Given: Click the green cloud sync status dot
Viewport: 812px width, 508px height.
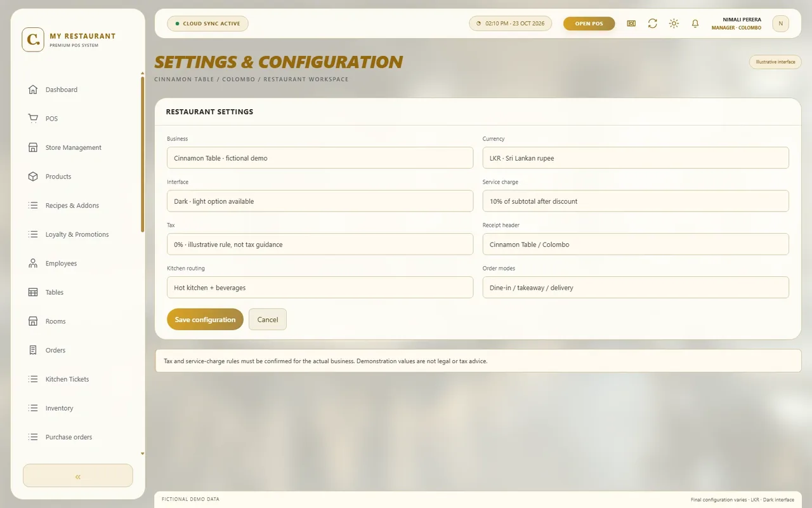Looking at the screenshot, I should point(177,23).
